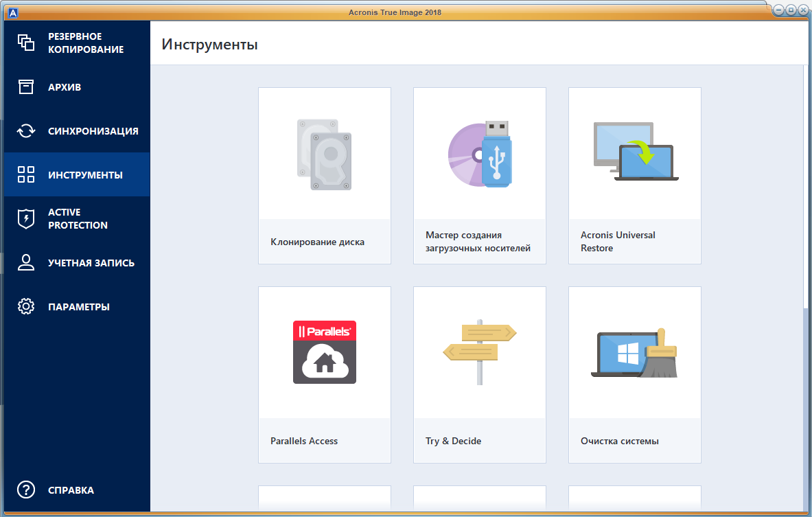Image resolution: width=812 pixels, height=517 pixels.
Task: Open the system cleanup brush icon
Action: 635,353
